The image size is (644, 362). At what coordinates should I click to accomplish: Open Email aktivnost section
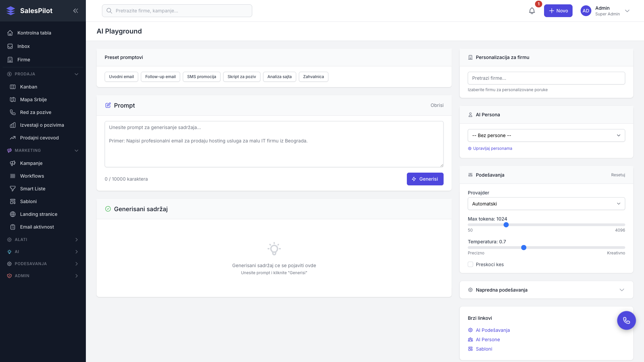[37, 227]
